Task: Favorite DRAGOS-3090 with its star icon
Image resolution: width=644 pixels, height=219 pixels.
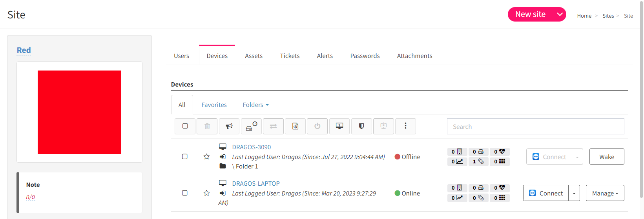Action: pos(206,157)
